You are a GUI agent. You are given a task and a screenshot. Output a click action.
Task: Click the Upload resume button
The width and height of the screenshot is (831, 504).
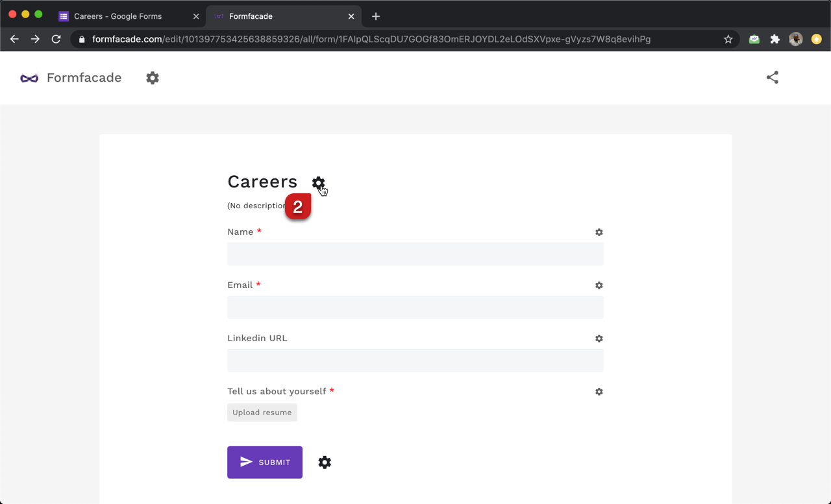pyautogui.click(x=262, y=413)
